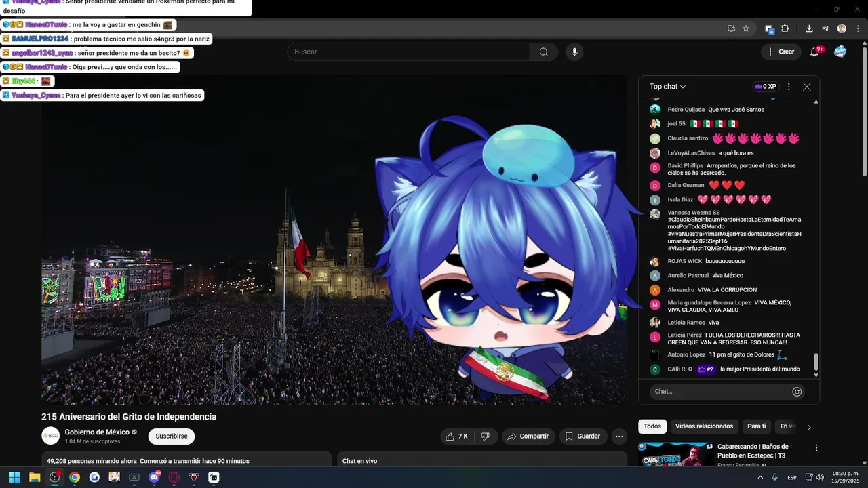Open Cabareteando Baños de Pueblo title

[x=753, y=451]
